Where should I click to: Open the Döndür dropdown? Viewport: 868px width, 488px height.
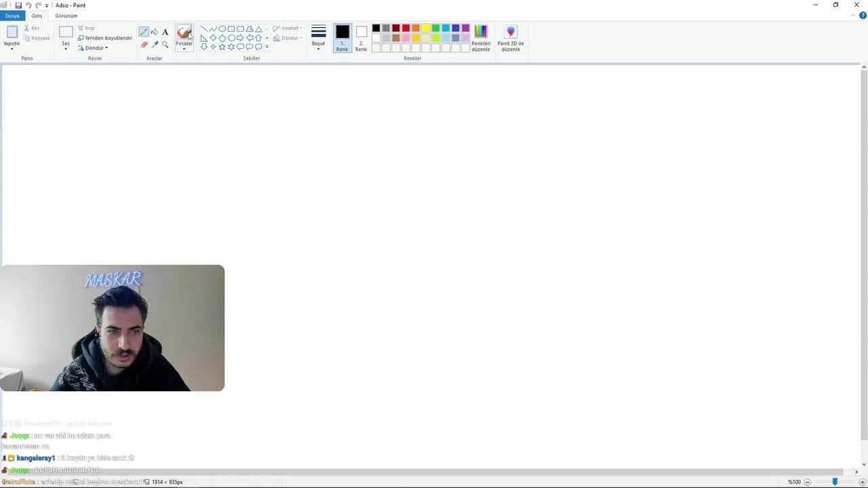tap(93, 48)
